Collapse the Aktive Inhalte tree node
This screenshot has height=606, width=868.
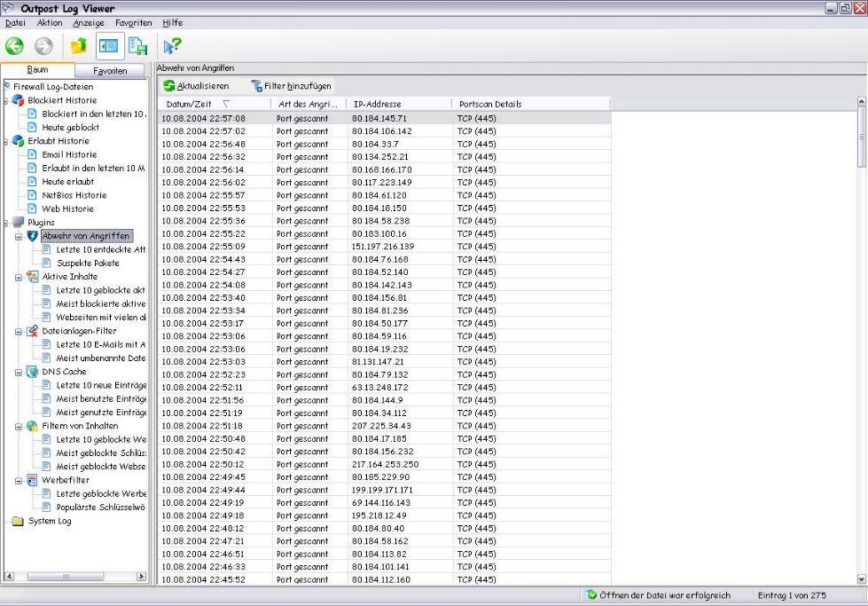tap(19, 277)
